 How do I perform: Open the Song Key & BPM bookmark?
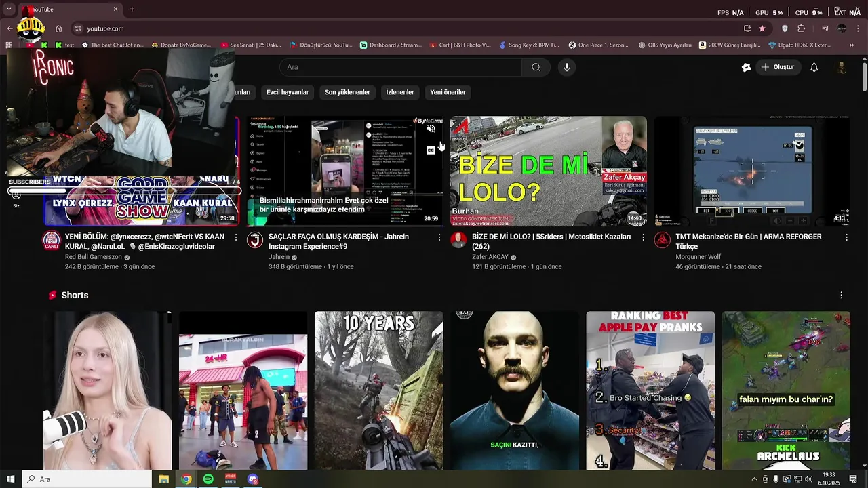[529, 45]
